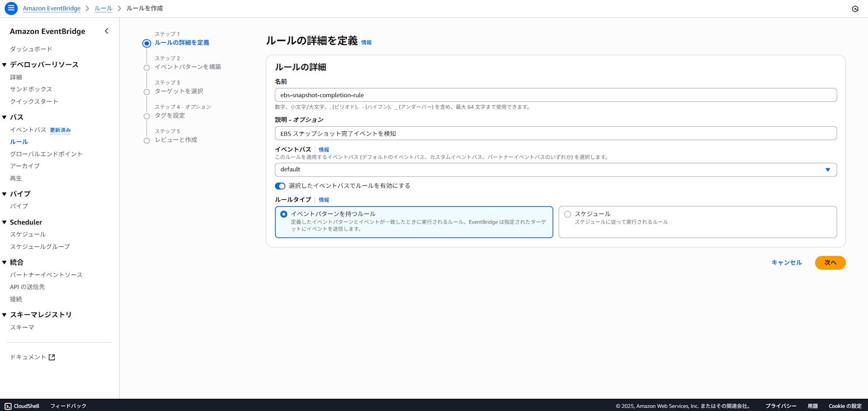This screenshot has height=411, width=868.
Task: Open the イベントバス default dropdown
Action: [x=556, y=170]
